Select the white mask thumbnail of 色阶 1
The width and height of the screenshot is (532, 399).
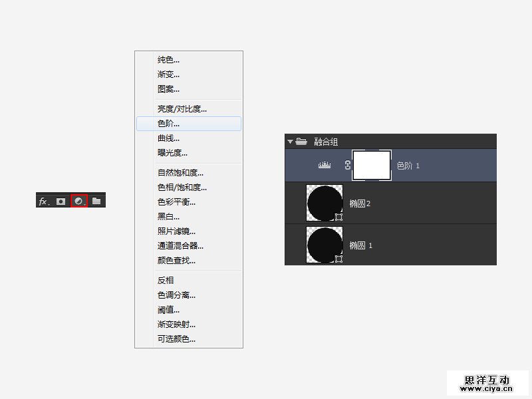click(371, 165)
